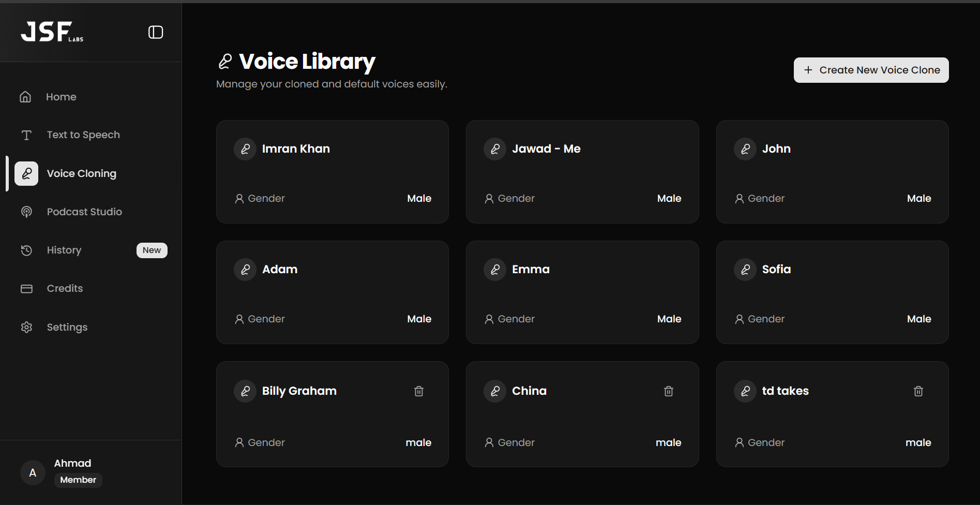This screenshot has width=980, height=505.
Task: Click the Credits card icon
Action: tap(26, 289)
